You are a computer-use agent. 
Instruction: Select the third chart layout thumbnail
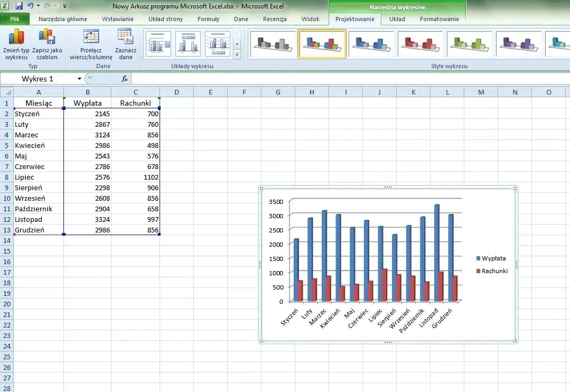click(218, 44)
